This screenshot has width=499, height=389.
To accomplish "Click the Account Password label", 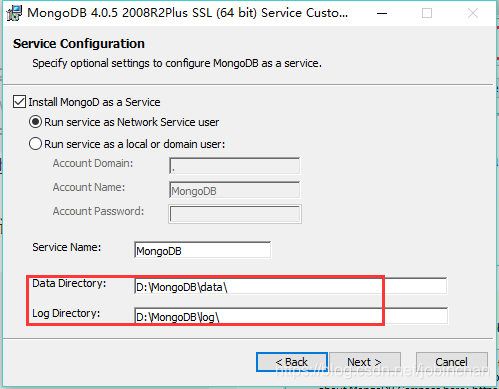I will tap(98, 211).
